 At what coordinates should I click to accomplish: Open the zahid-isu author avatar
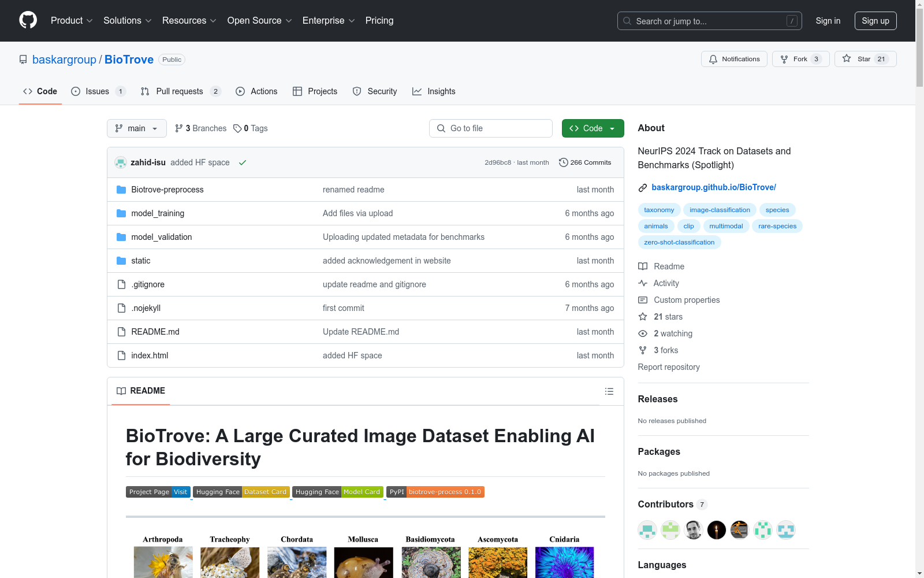point(121,162)
